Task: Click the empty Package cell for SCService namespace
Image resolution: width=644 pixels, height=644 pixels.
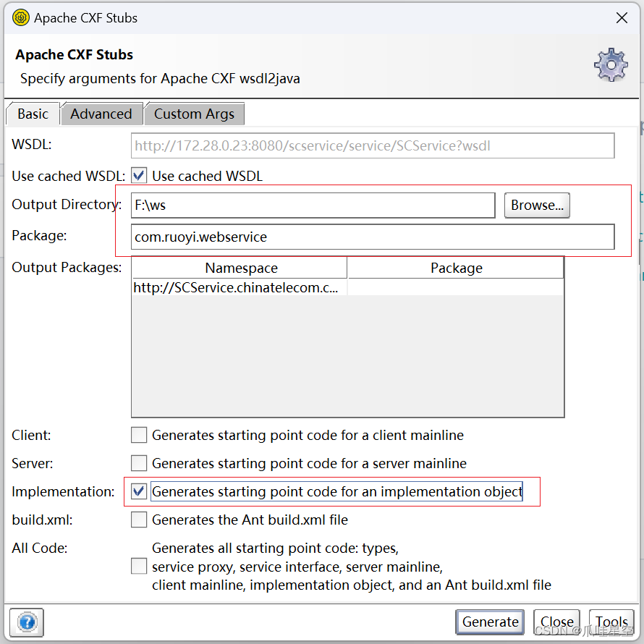Action: tap(455, 287)
